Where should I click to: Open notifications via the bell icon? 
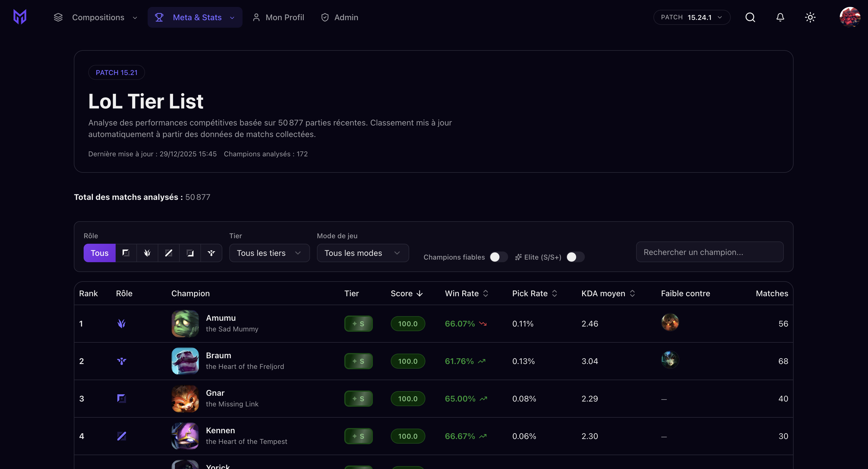coord(780,17)
